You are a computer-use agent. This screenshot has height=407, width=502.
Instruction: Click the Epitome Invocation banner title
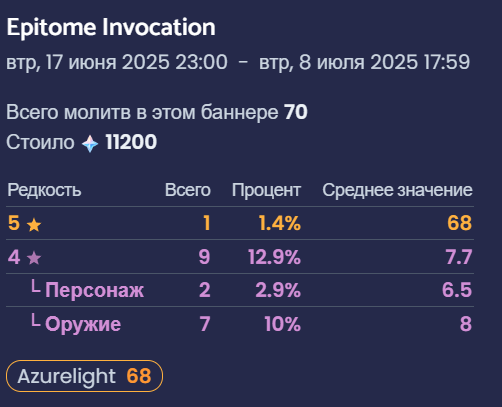pyautogui.click(x=111, y=27)
